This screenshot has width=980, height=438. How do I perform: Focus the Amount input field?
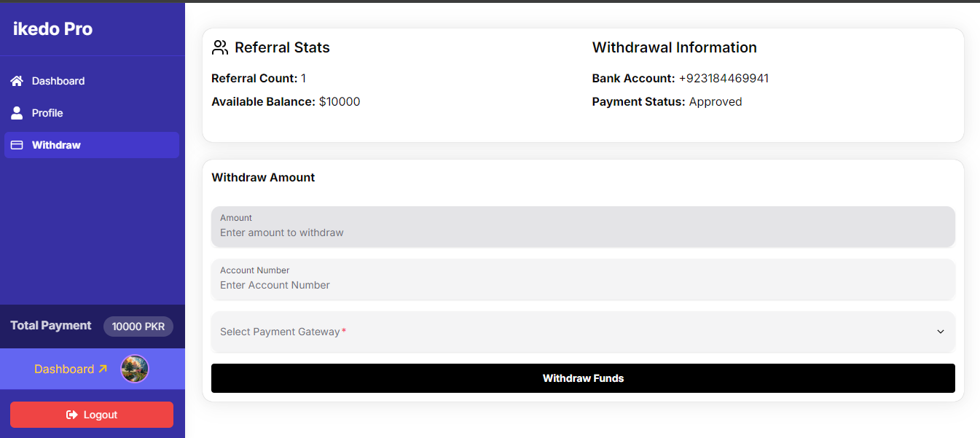pyautogui.click(x=583, y=232)
